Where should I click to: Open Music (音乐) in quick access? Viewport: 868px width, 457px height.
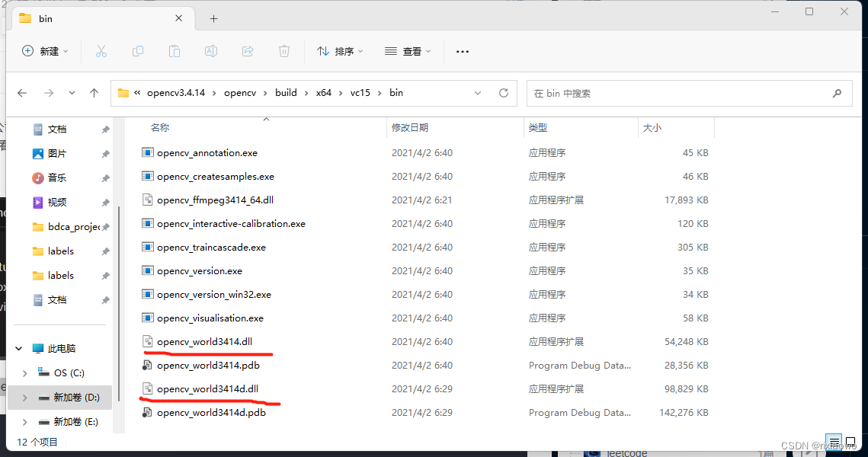coord(57,178)
